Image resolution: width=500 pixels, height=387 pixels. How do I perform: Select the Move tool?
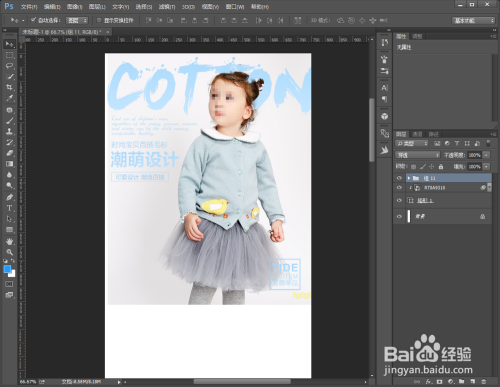pyautogui.click(x=9, y=44)
